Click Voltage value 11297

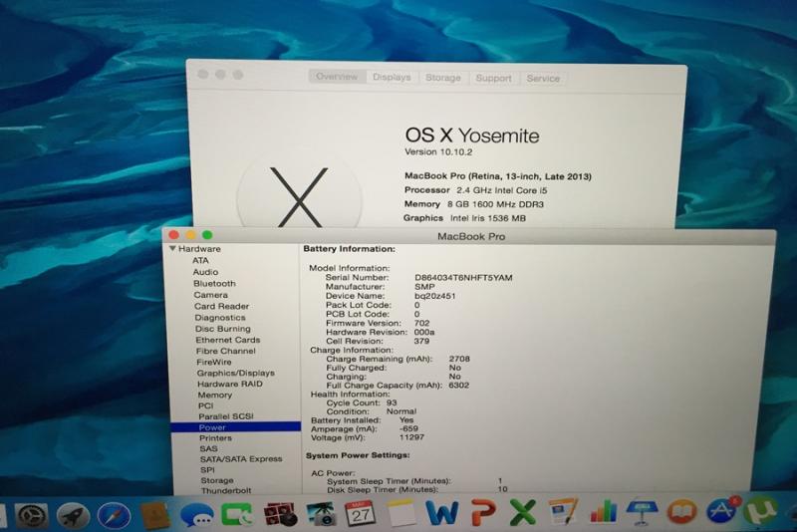coord(411,437)
